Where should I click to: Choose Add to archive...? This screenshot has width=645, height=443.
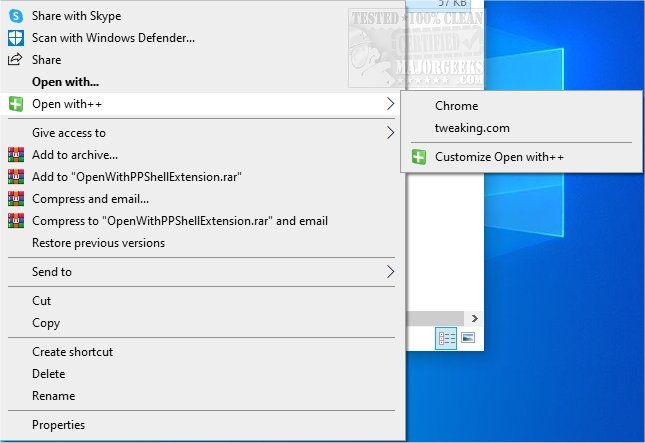(x=202, y=155)
